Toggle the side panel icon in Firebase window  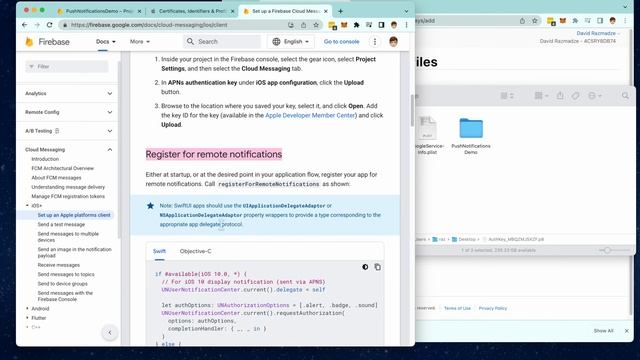click(x=381, y=25)
